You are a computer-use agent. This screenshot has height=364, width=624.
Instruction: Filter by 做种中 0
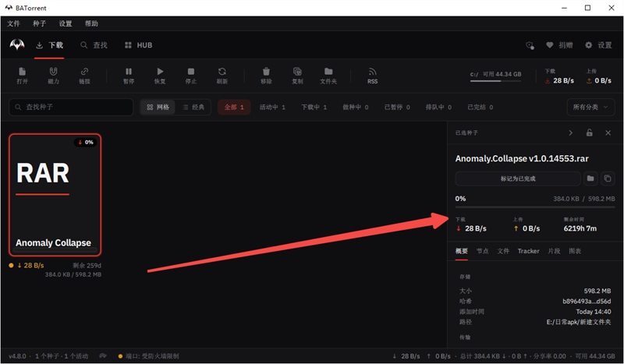coord(356,107)
